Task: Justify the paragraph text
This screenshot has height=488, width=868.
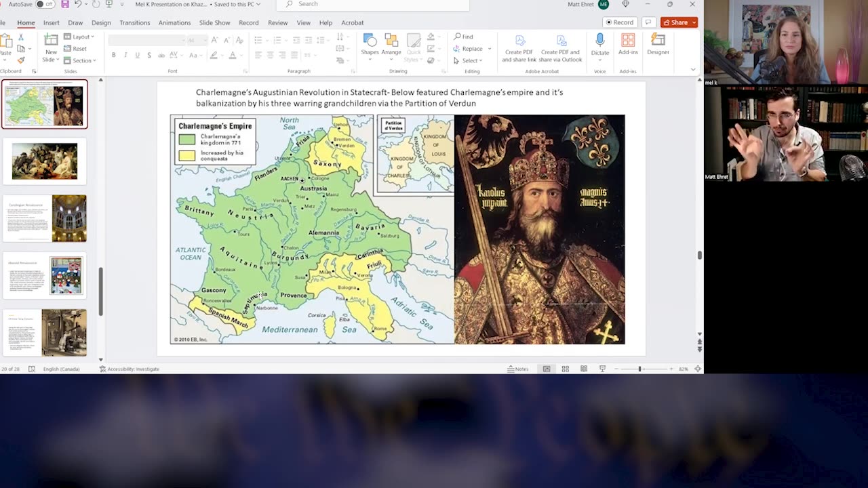Action: tap(294, 55)
